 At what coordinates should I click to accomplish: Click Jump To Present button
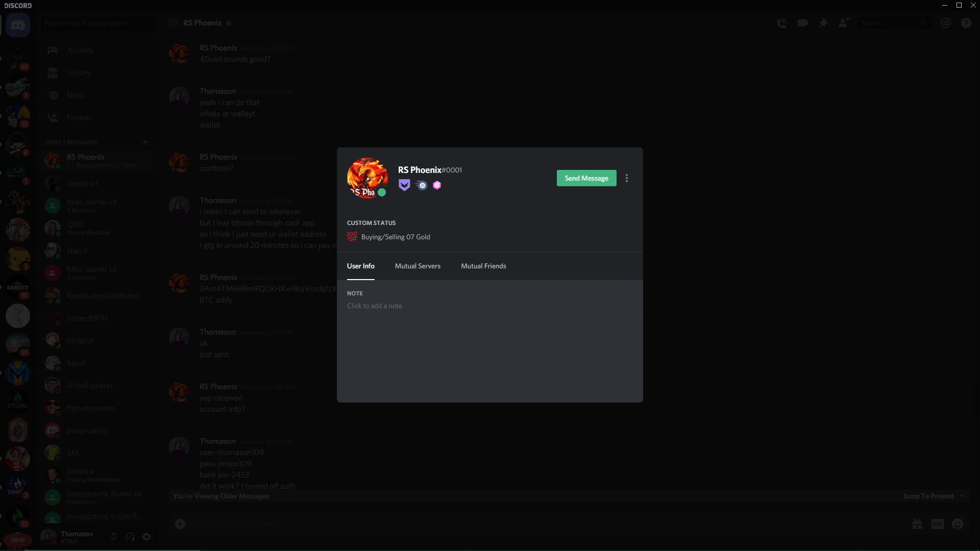click(x=933, y=496)
